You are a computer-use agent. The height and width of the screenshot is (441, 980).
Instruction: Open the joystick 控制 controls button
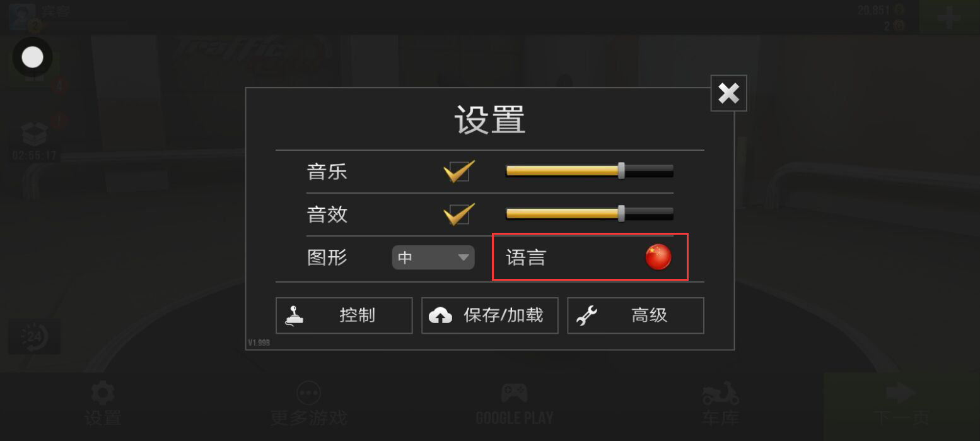(344, 315)
